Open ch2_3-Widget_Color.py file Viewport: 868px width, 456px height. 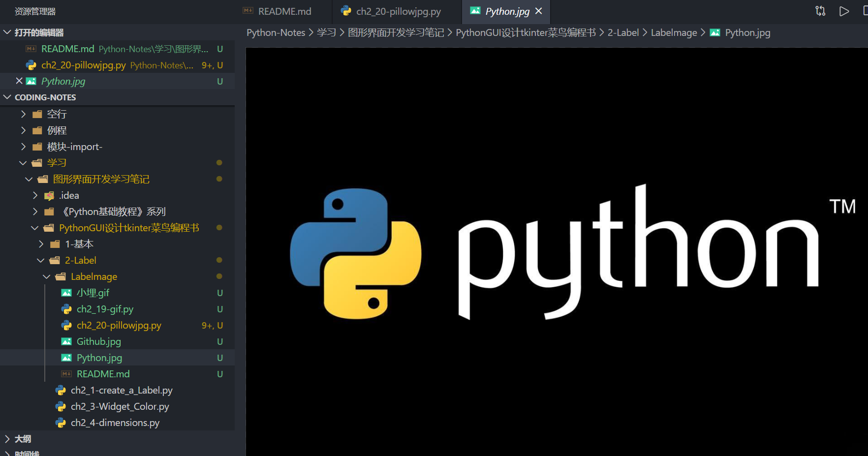click(x=117, y=406)
